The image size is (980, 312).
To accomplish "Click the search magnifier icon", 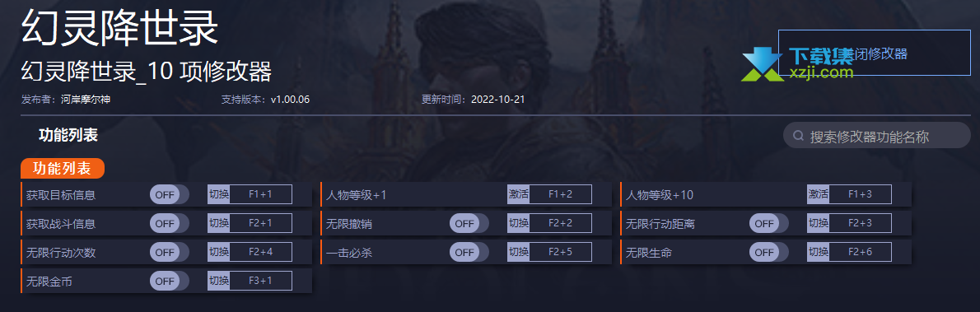I will coord(798,136).
